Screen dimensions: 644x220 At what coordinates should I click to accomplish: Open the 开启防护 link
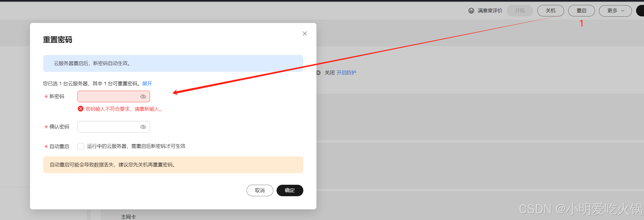(346, 73)
